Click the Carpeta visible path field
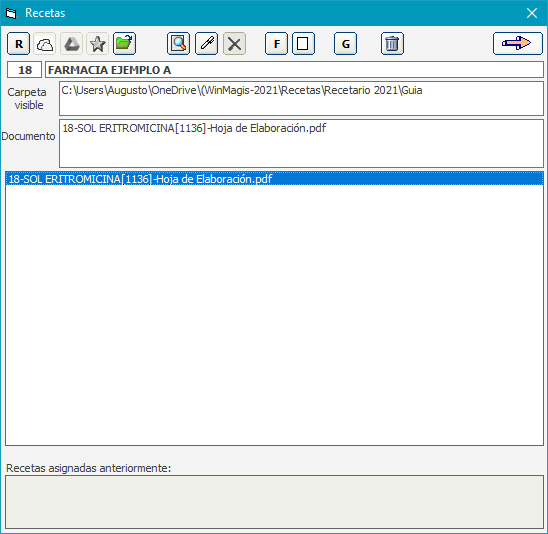The width and height of the screenshot is (548, 534). (x=301, y=99)
